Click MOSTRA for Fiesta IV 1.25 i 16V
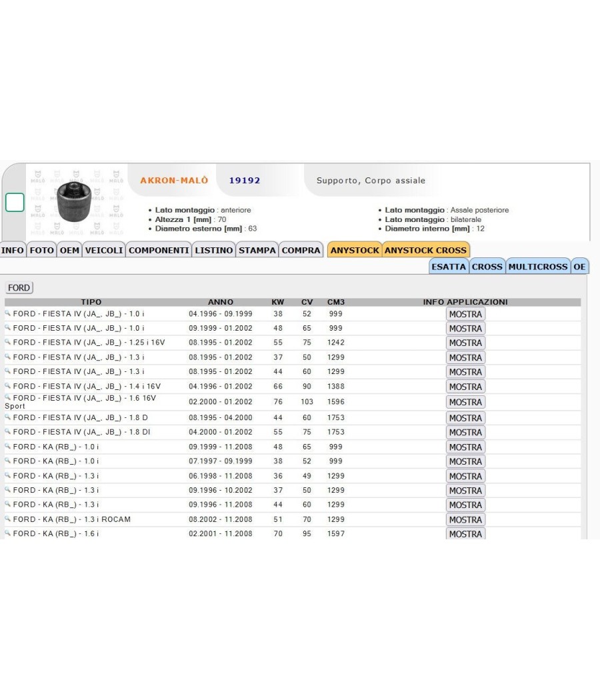600x700 pixels. click(465, 343)
